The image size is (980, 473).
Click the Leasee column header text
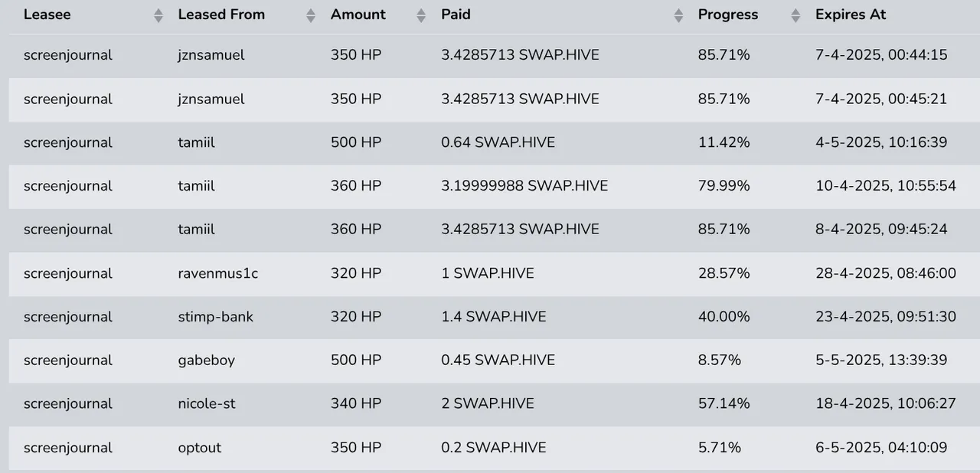tap(47, 15)
